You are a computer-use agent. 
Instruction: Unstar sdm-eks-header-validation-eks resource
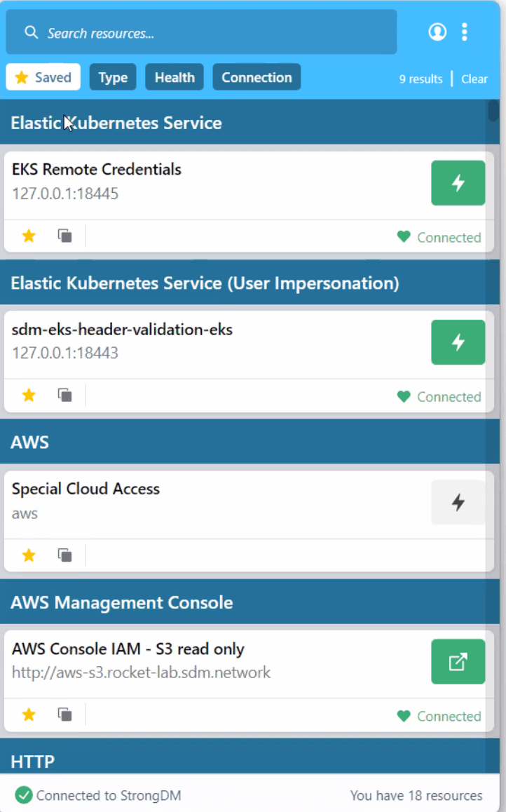tap(29, 395)
